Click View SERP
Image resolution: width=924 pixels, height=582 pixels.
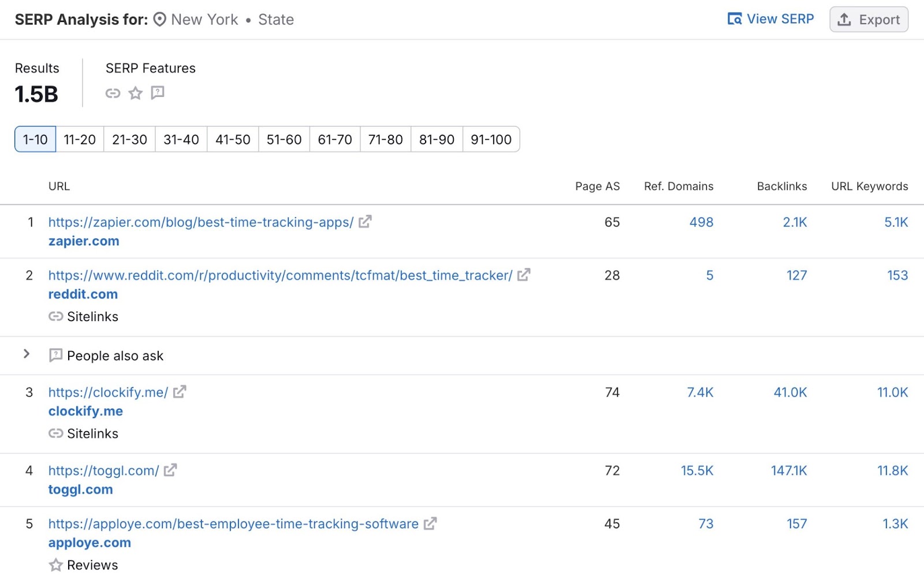coord(780,19)
